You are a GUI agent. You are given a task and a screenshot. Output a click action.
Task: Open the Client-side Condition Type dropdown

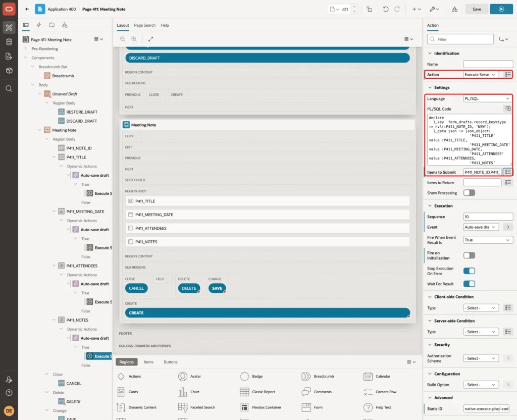pos(481,308)
